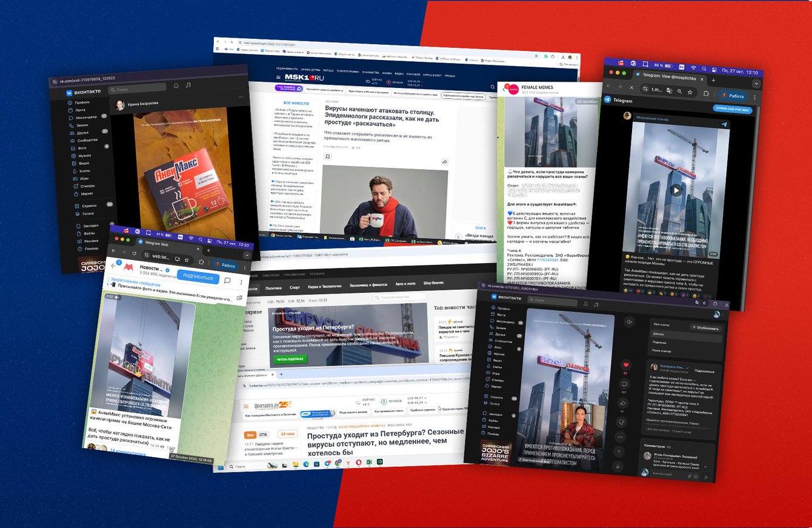Viewport: 812px width, 528px height.
Task: Open the hamburger menu on the MSK1.RU site
Action: 279,78
